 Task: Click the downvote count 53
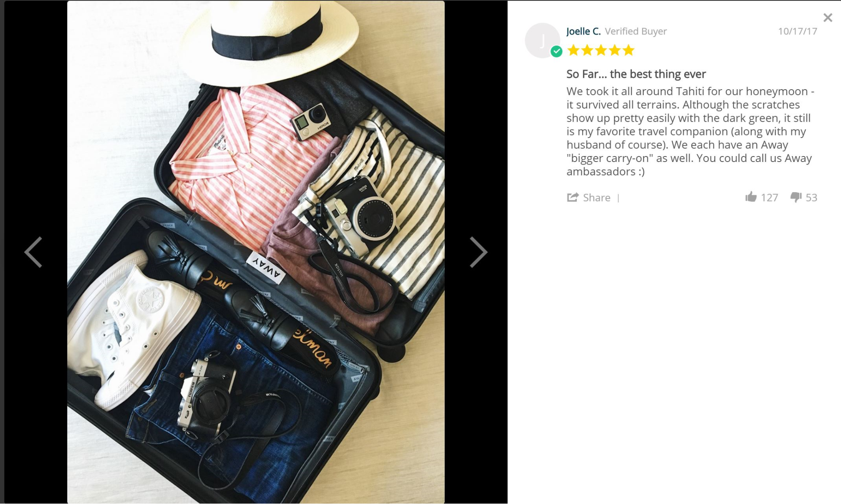[x=812, y=197]
